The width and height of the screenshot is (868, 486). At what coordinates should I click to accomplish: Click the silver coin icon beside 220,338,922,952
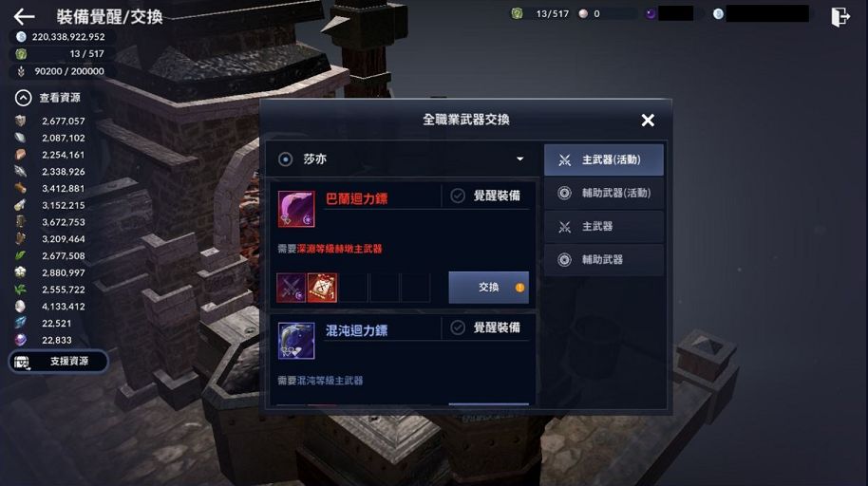21,36
